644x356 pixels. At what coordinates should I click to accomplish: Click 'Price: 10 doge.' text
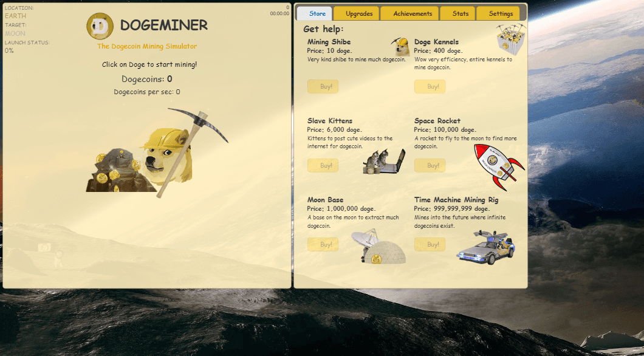click(330, 51)
